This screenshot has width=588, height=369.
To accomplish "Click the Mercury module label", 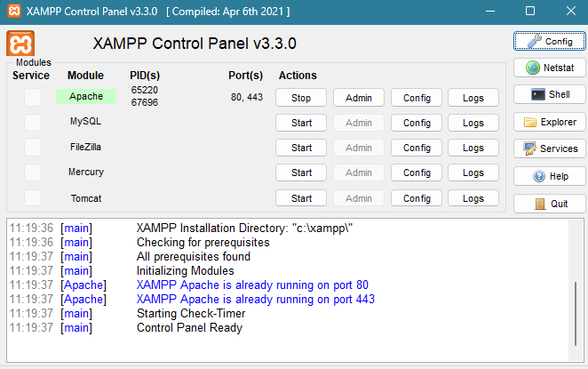I will coord(86,172).
